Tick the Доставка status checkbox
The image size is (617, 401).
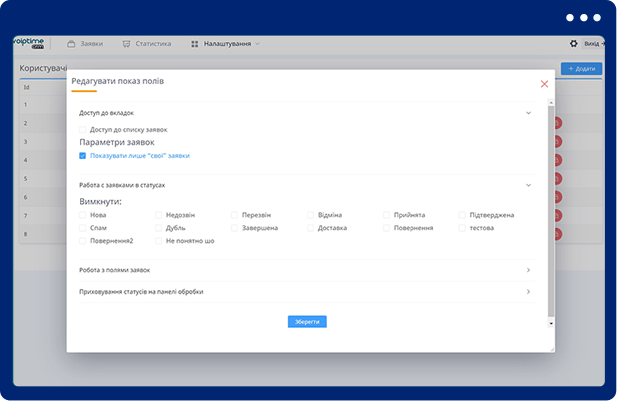pyautogui.click(x=310, y=228)
